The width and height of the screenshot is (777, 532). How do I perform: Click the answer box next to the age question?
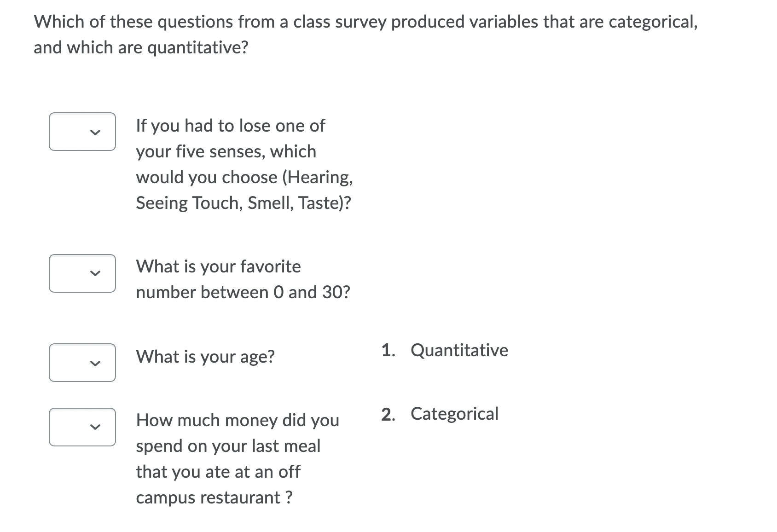click(82, 363)
